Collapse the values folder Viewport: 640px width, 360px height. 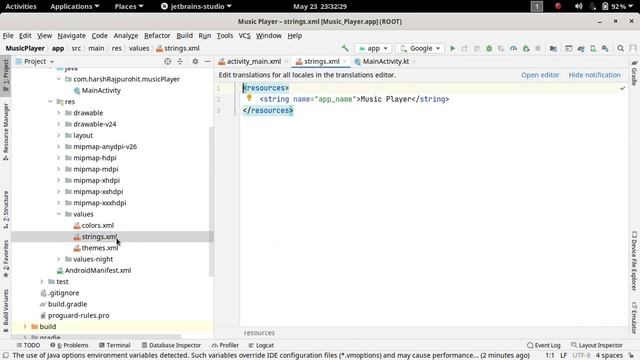[59, 214]
